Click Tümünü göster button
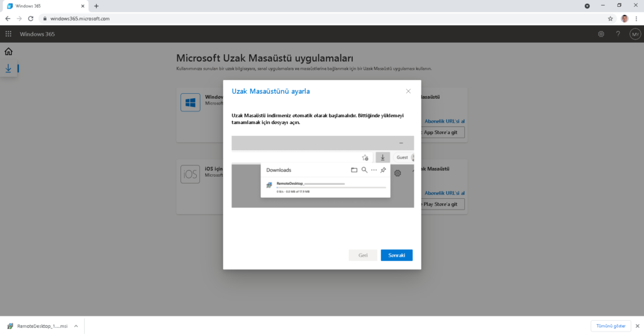644x336 pixels. click(611, 326)
